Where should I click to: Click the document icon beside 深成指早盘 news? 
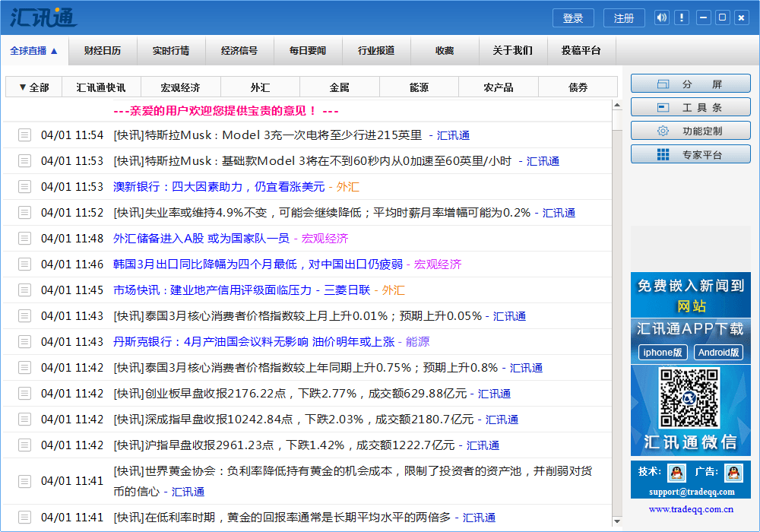[25, 419]
